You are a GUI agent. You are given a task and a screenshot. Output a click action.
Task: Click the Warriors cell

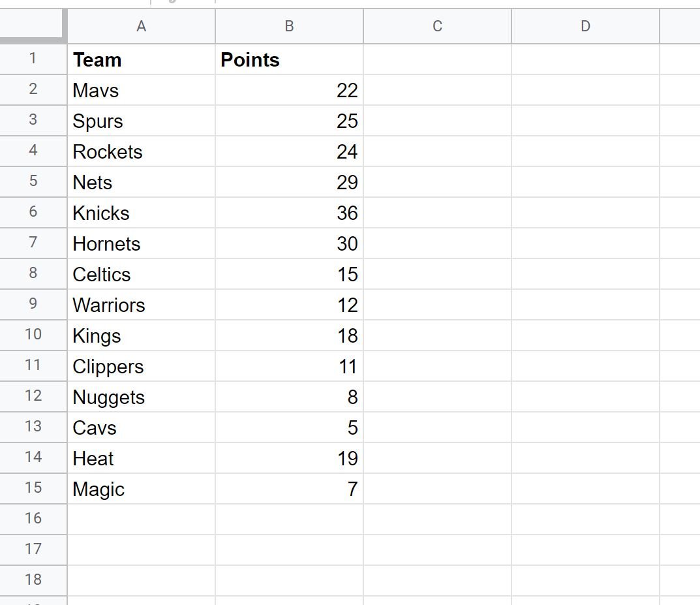(x=141, y=305)
